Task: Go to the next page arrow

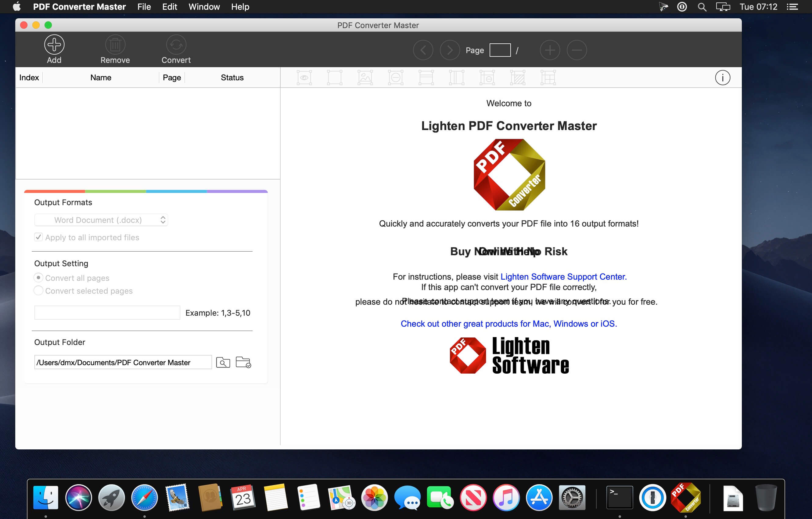Action: 450,50
